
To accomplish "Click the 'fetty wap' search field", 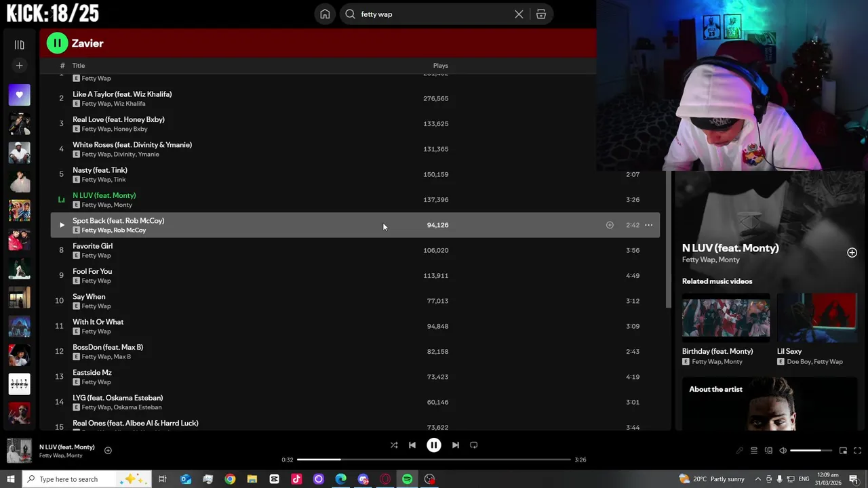I will (434, 14).
